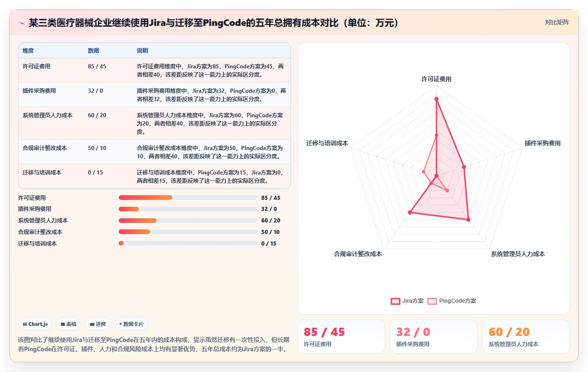Click the 60 / 20 系统管理员人力成本 stat card
588x372 pixels.
point(526,336)
